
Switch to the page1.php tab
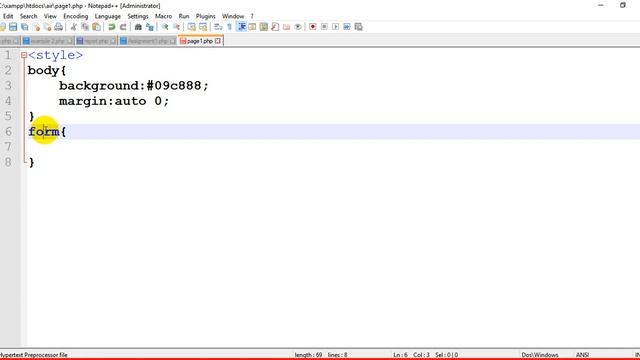pos(200,41)
